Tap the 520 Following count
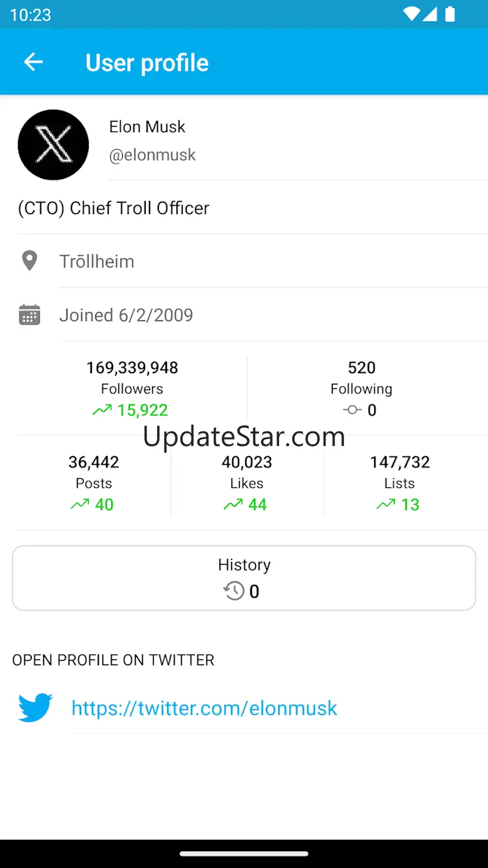The width and height of the screenshot is (488, 868). point(362,368)
